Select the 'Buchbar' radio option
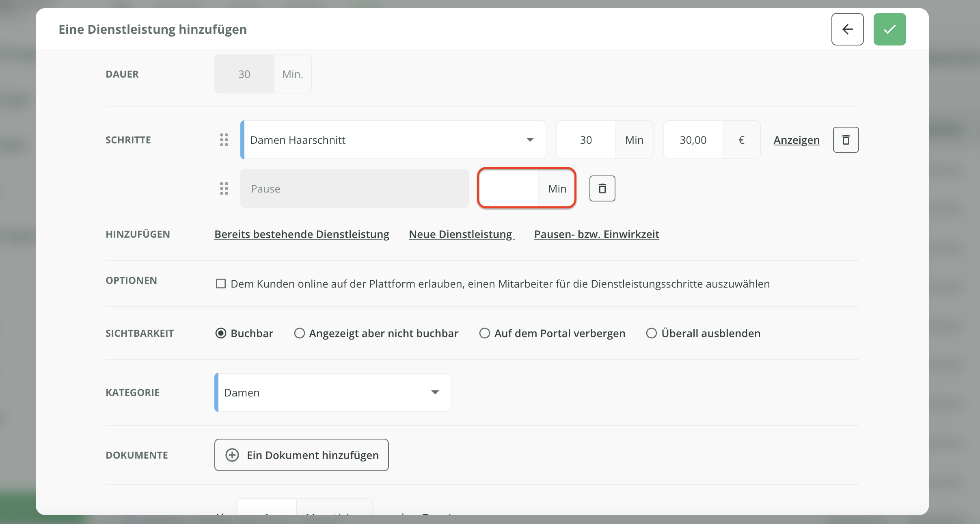Viewport: 980px width, 524px height. click(221, 333)
